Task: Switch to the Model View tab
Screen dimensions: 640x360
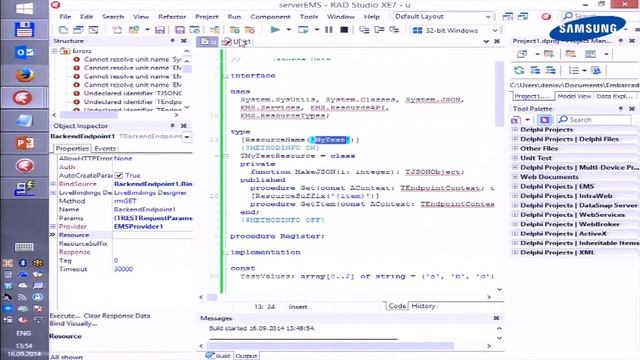Action: pos(574,96)
